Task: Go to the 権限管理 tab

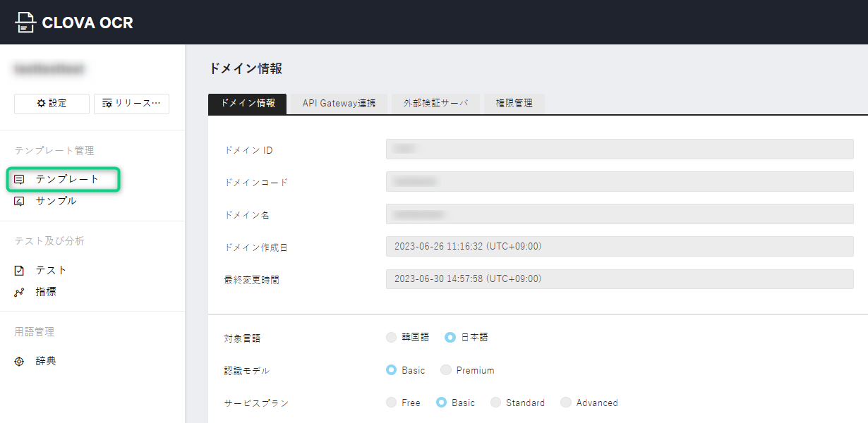Action: coord(514,104)
